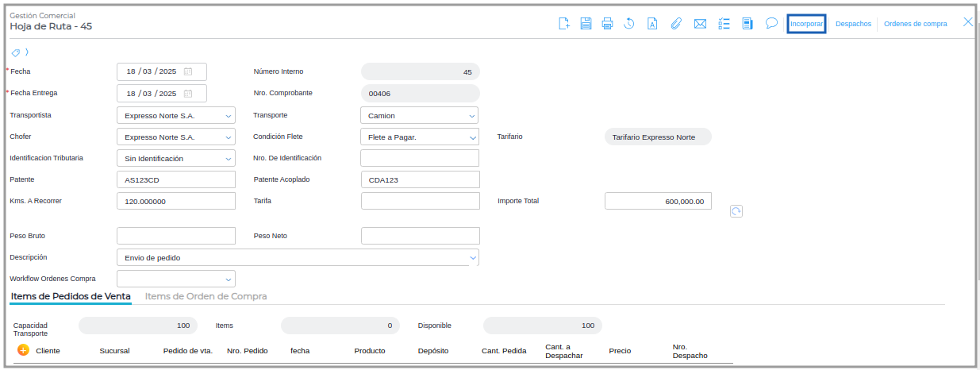Image resolution: width=980 pixels, height=370 pixels.
Task: Open the Identificacion Tributaria dropdown
Action: 229,159
